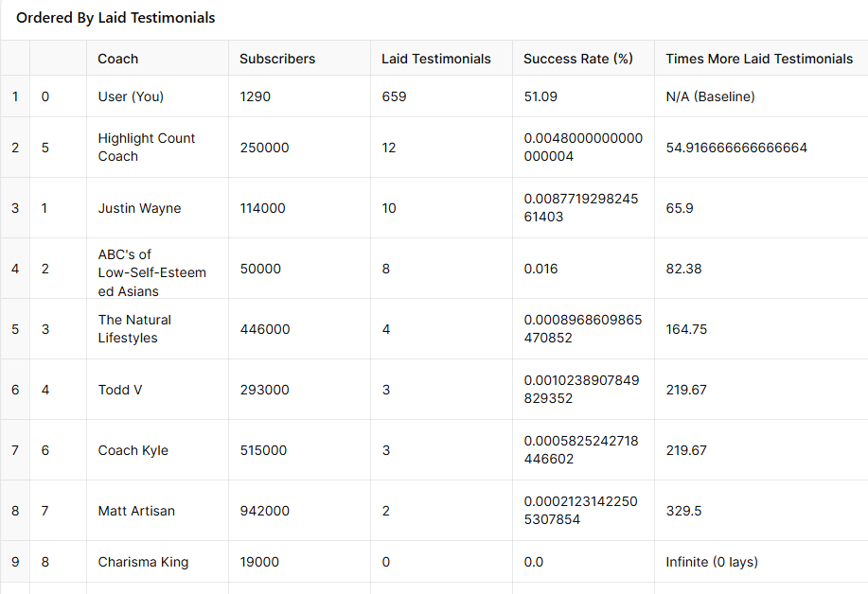
Task: Select the User (You) coach cell
Action: coord(131,96)
